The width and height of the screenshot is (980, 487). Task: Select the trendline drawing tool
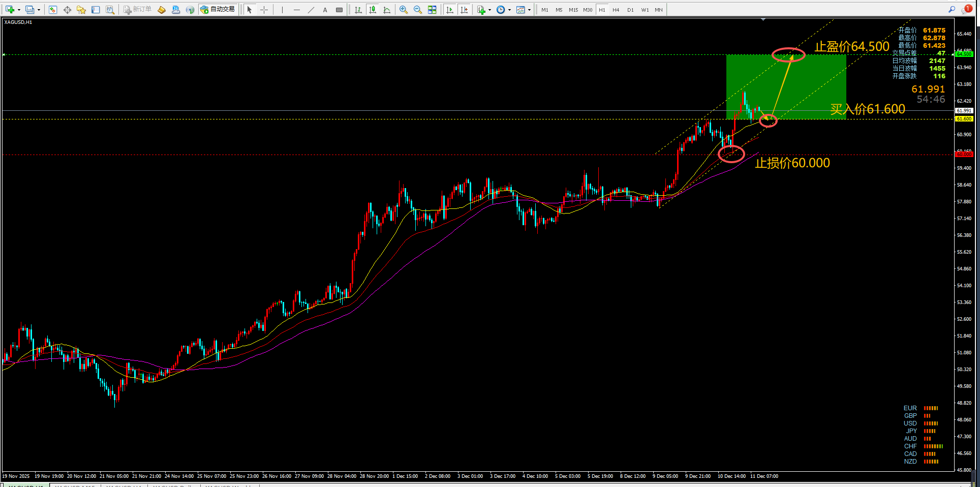tap(311, 10)
